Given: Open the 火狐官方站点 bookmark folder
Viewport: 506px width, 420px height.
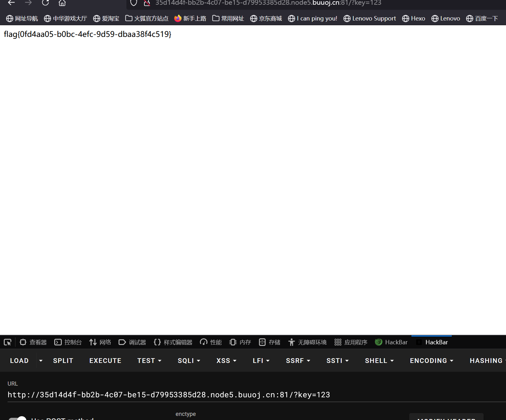Looking at the screenshot, I should pyautogui.click(x=147, y=19).
